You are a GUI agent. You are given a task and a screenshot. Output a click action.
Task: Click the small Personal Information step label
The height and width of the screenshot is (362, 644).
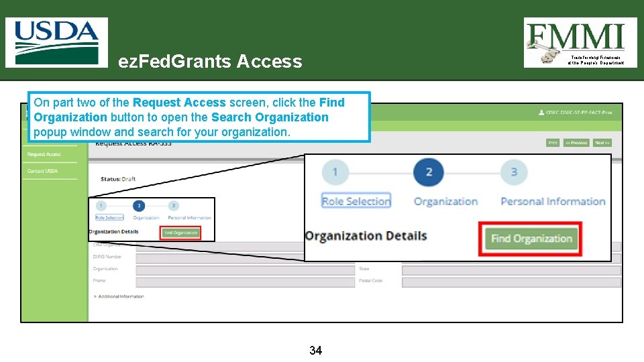pyautogui.click(x=189, y=217)
